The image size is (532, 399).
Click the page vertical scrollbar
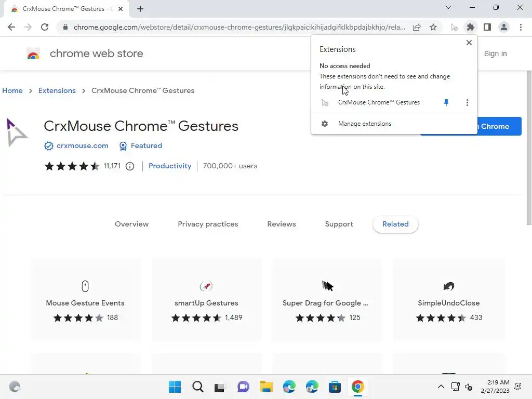(529, 148)
